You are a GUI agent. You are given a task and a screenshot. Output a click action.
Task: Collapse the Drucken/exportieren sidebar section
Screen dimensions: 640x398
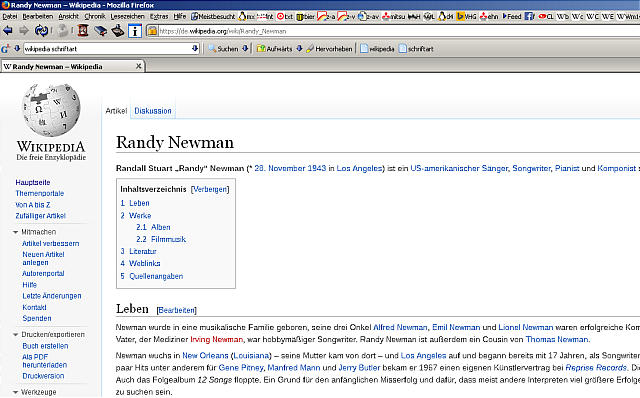(x=16, y=335)
